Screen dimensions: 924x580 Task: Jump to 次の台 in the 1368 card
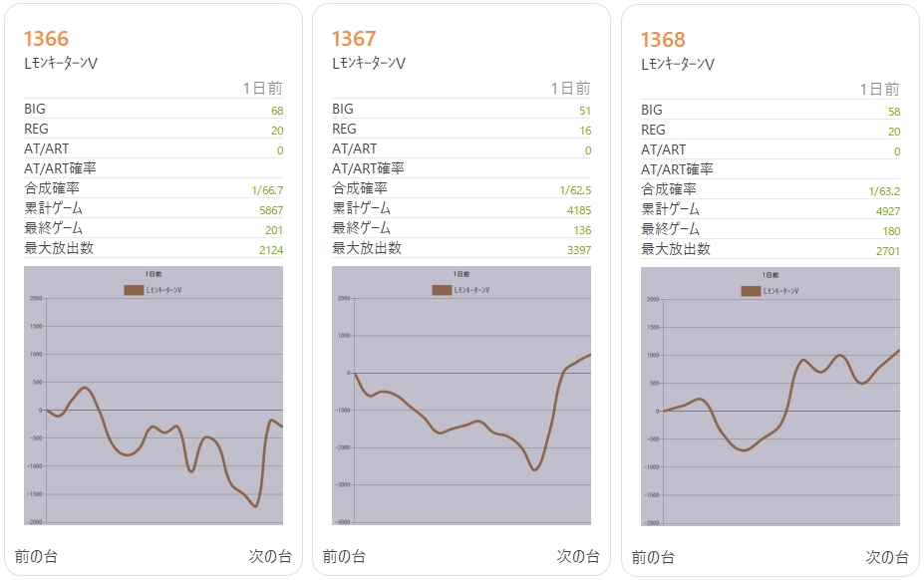click(x=887, y=557)
